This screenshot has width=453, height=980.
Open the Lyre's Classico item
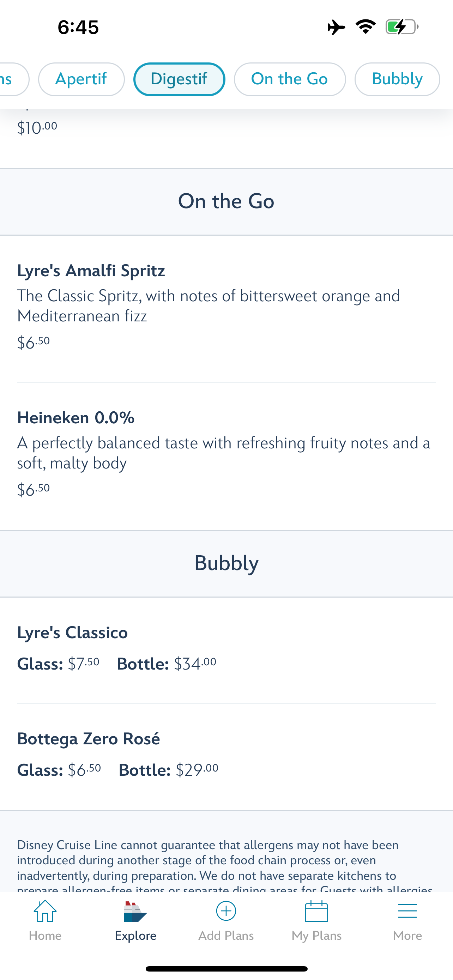tap(226, 650)
